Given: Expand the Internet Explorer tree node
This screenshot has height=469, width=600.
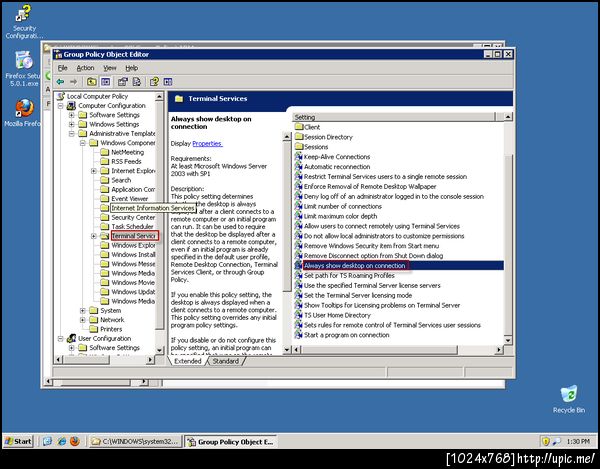Looking at the screenshot, I should point(94,171).
